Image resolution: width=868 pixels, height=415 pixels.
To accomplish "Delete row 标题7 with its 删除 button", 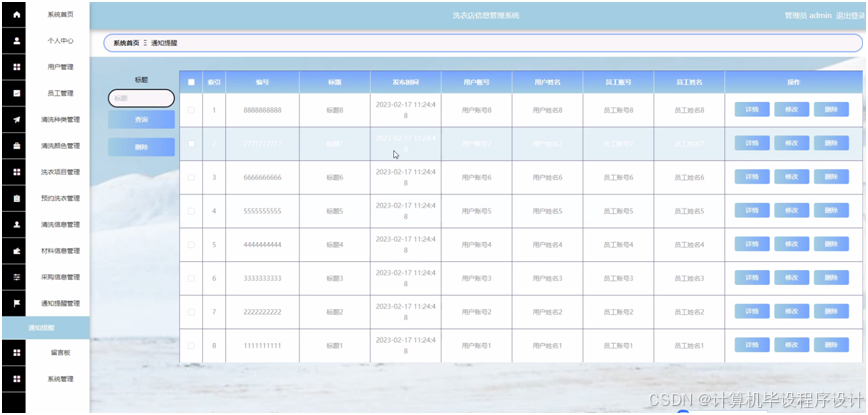I will point(831,143).
